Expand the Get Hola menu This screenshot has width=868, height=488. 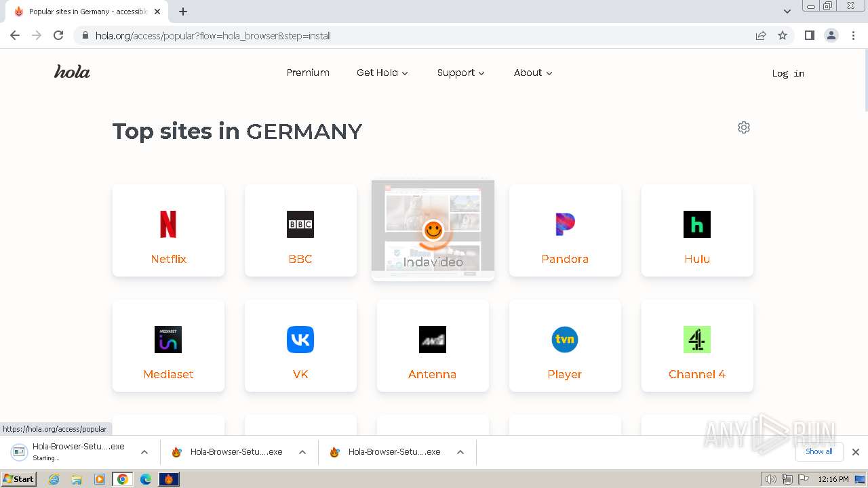tap(382, 73)
